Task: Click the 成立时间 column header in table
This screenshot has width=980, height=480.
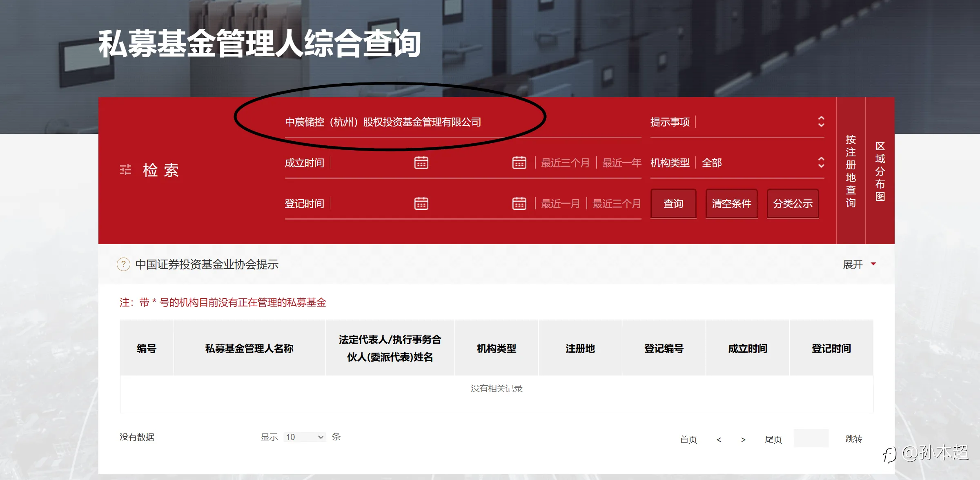Action: pyautogui.click(x=748, y=348)
